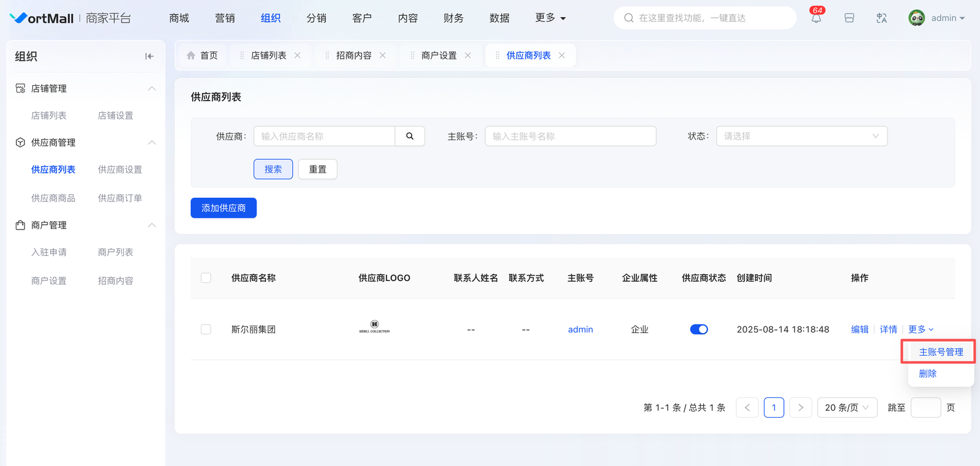
Task: Click the home icon tab 首页
Action: (202, 56)
